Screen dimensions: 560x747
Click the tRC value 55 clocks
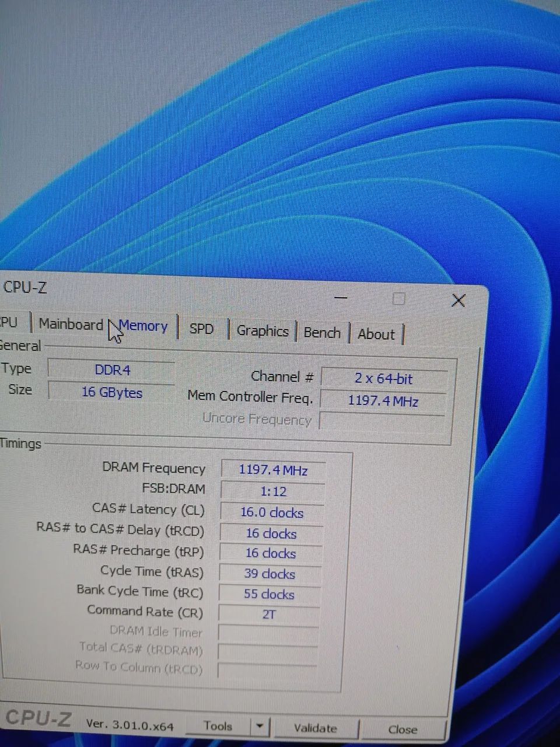pos(269,594)
